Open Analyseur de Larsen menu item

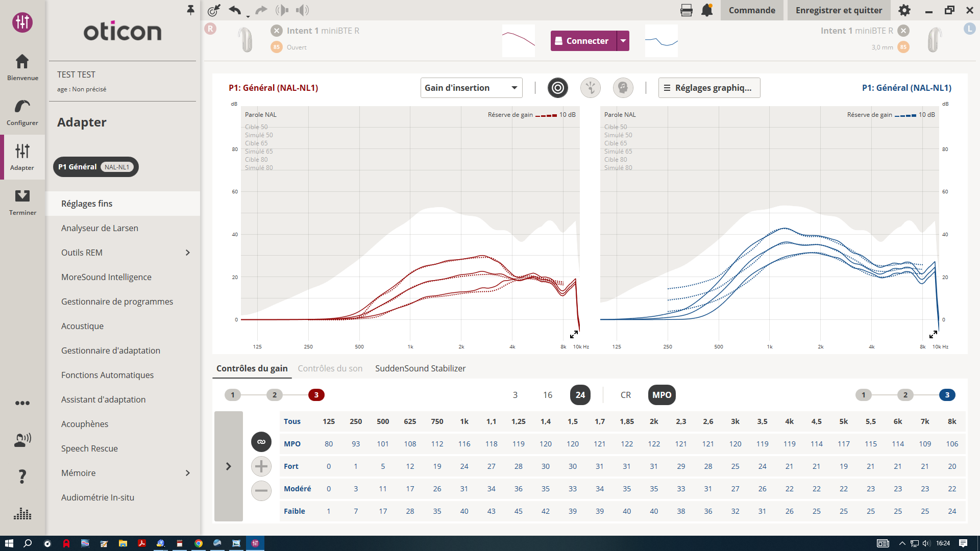tap(100, 228)
